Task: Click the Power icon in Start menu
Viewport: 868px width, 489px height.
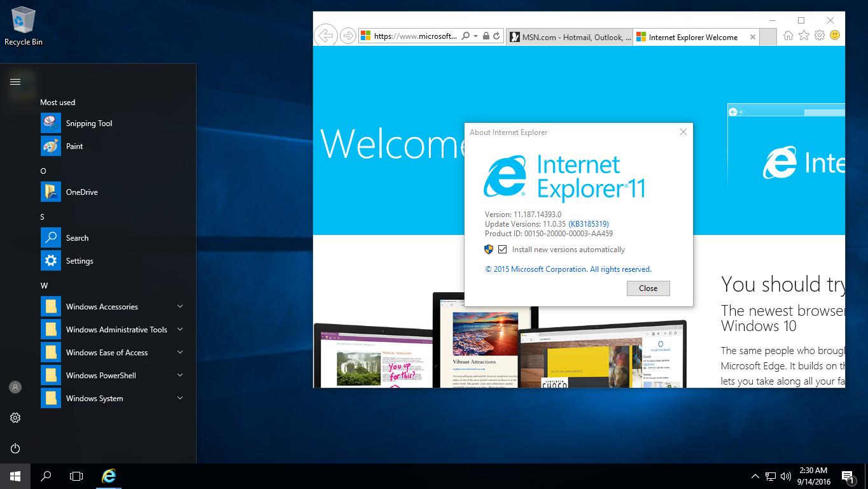Action: tap(15, 448)
